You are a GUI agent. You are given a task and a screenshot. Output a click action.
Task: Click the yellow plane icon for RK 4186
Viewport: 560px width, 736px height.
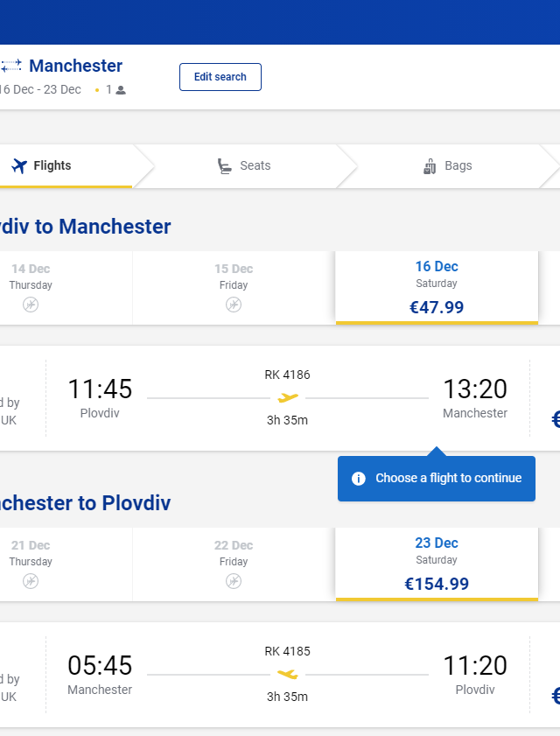[x=288, y=398]
